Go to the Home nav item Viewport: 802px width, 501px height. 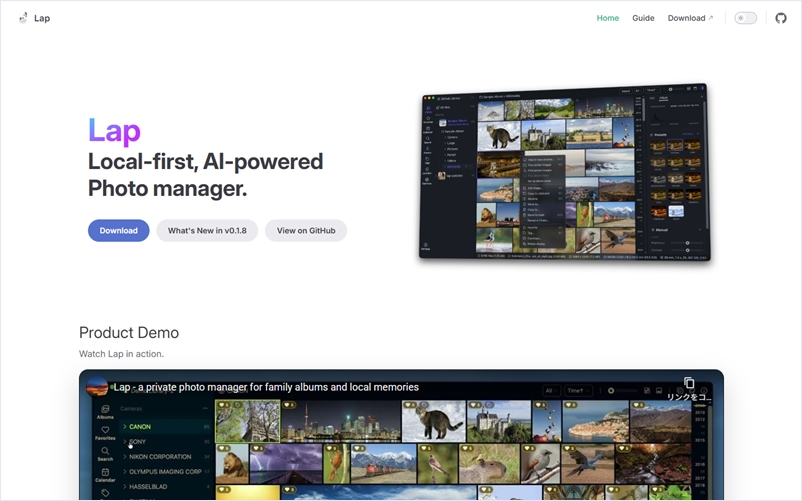click(x=608, y=18)
